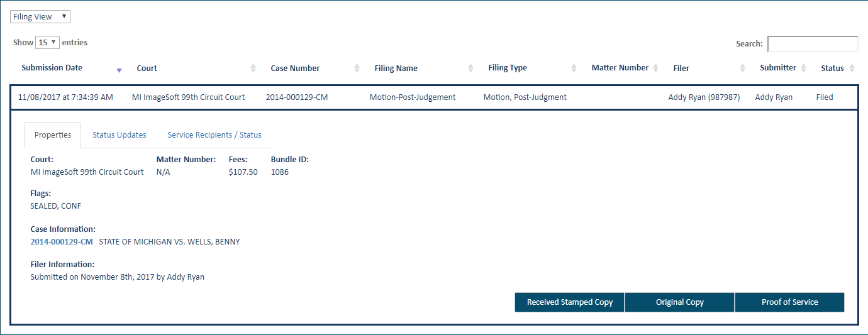Viewport: 868px width, 335px height.
Task: Click the SEALED, CONF flags text
Action: (56, 206)
